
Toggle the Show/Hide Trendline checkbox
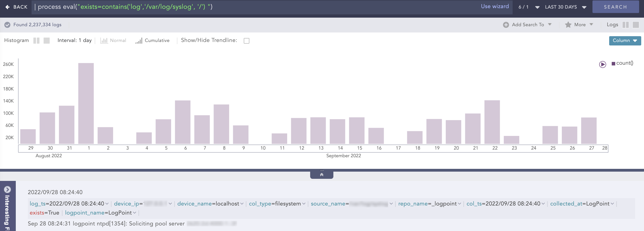(247, 41)
